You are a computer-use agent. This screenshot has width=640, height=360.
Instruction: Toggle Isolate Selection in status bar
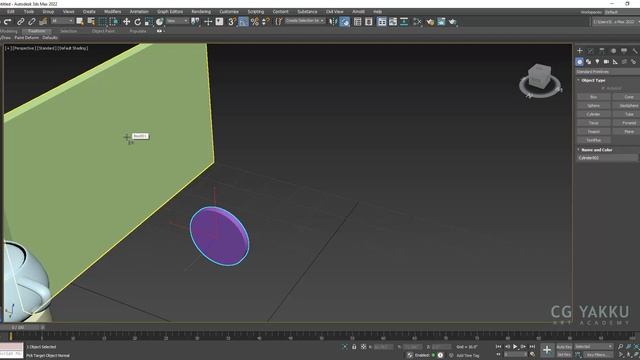tap(345, 347)
